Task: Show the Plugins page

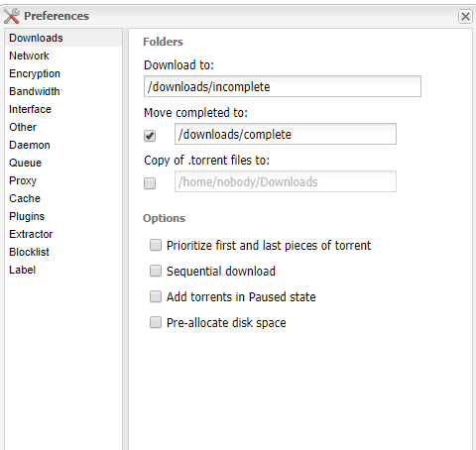Action: tap(63, 216)
